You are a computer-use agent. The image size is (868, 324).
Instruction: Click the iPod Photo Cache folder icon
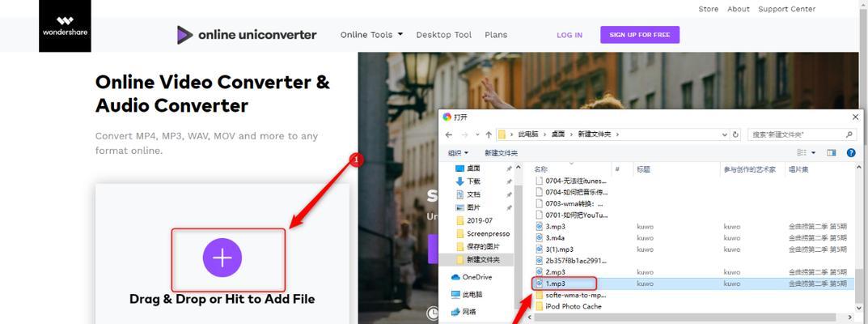point(540,306)
